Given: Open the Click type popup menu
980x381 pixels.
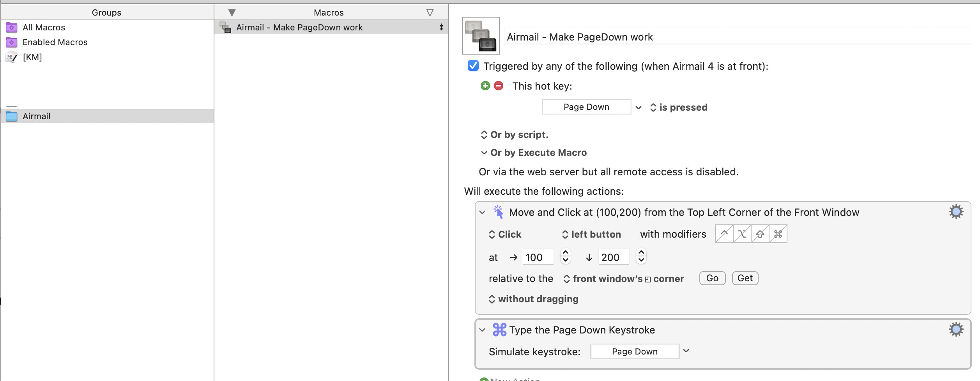Looking at the screenshot, I should point(505,234).
